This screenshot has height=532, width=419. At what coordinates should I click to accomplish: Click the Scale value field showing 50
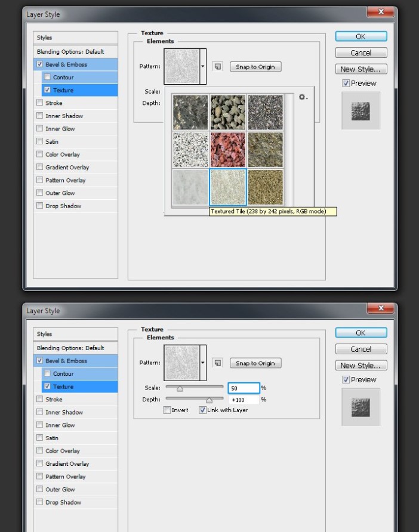pos(244,388)
